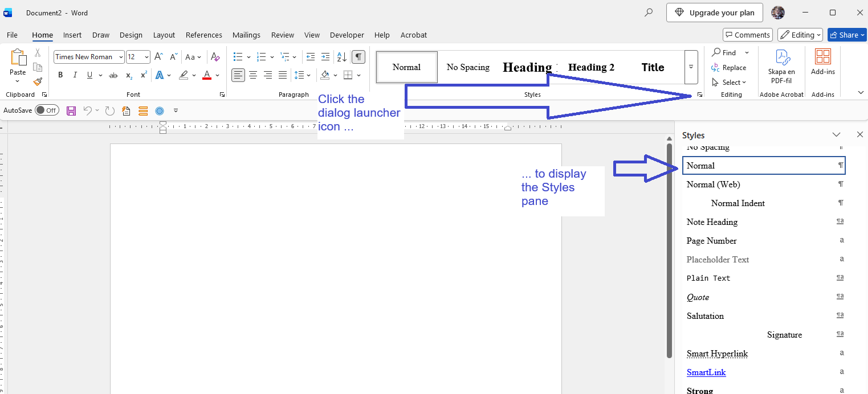Open the search magnifier in title bar

(649, 13)
